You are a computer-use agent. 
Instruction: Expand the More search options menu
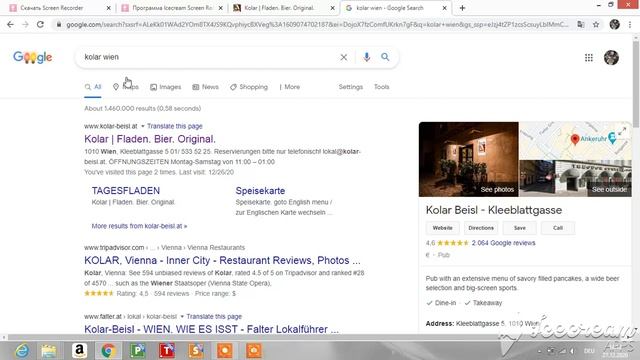(x=290, y=87)
